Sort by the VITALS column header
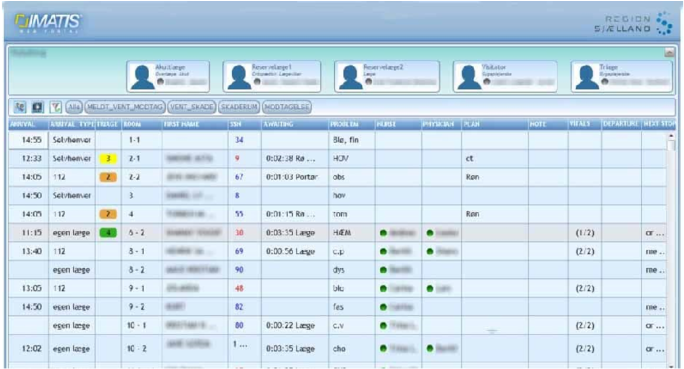 click(x=585, y=124)
